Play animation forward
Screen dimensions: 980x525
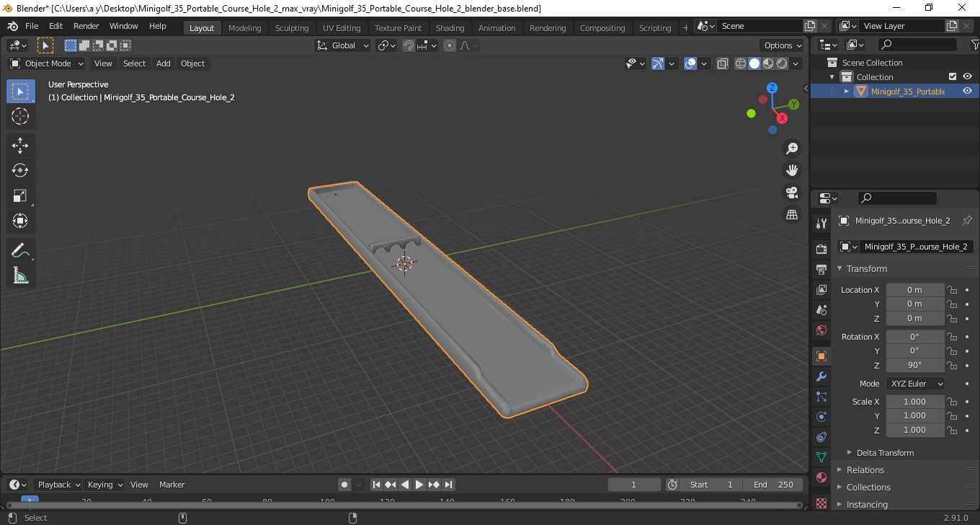(x=419, y=485)
